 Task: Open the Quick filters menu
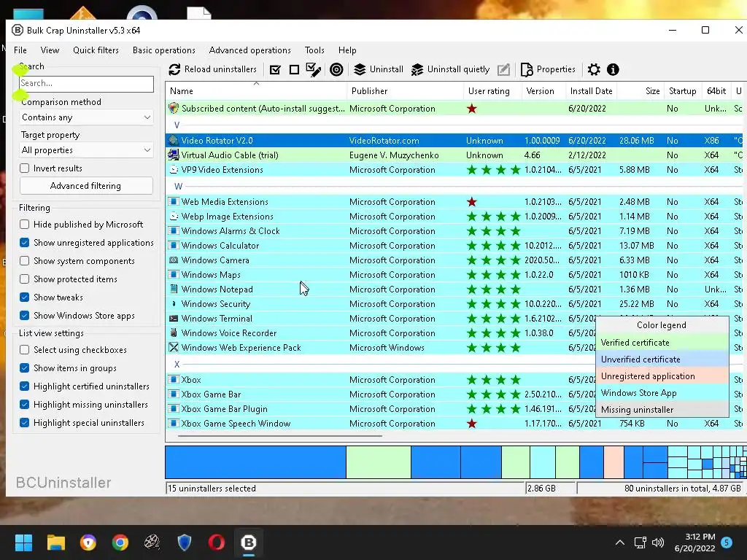click(96, 50)
